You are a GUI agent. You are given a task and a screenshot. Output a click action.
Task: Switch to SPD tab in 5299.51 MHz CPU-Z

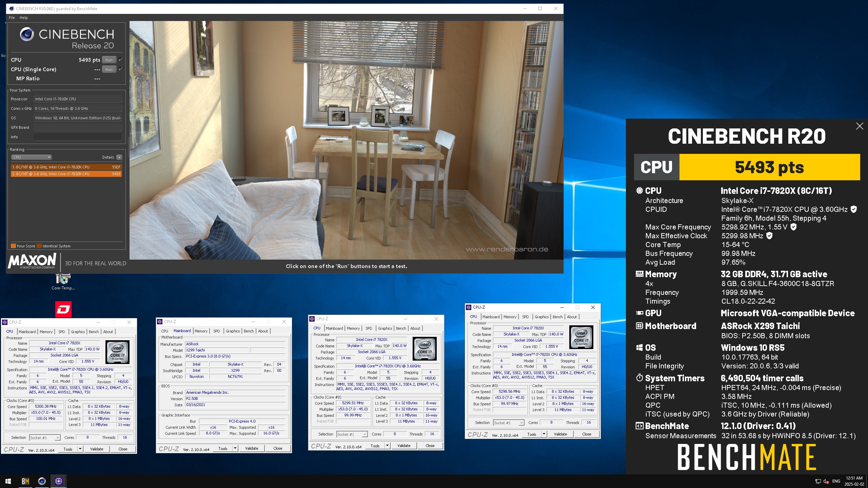369,328
